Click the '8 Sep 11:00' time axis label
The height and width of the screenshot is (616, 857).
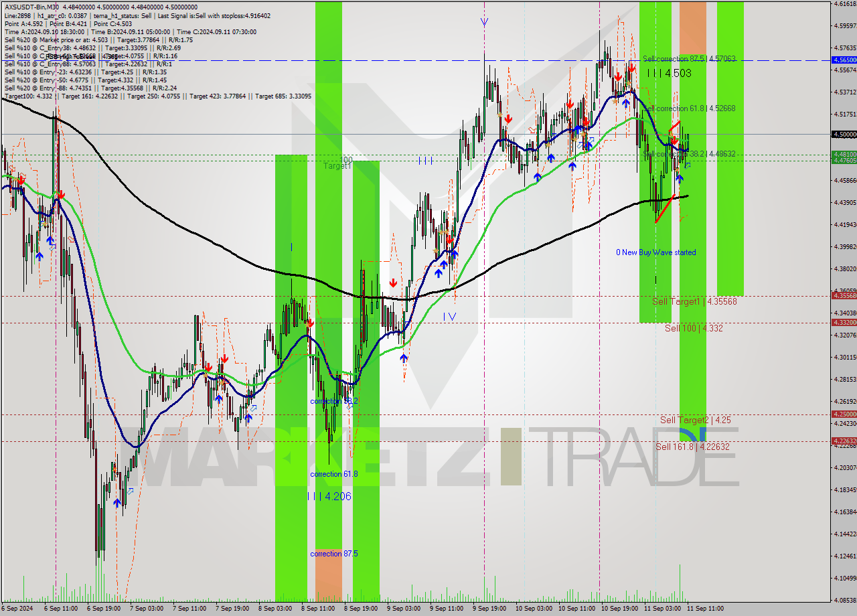click(317, 609)
